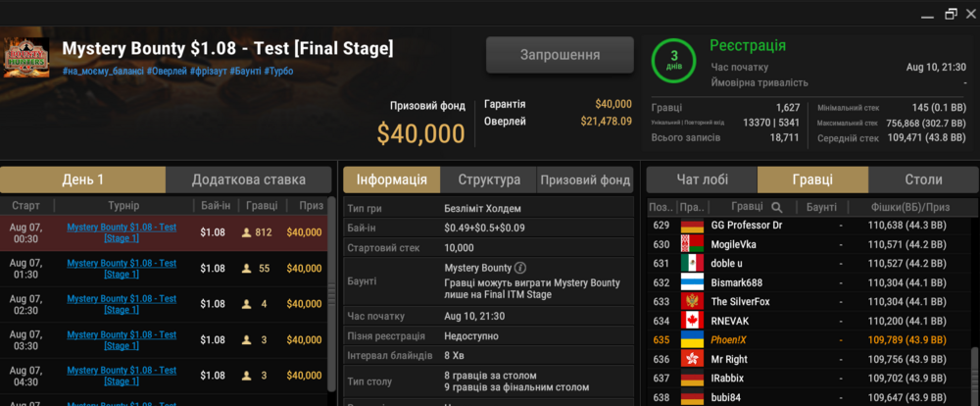Screen dimensions: 980x406
Task: Open the Чат лобі tab
Action: coord(702,180)
